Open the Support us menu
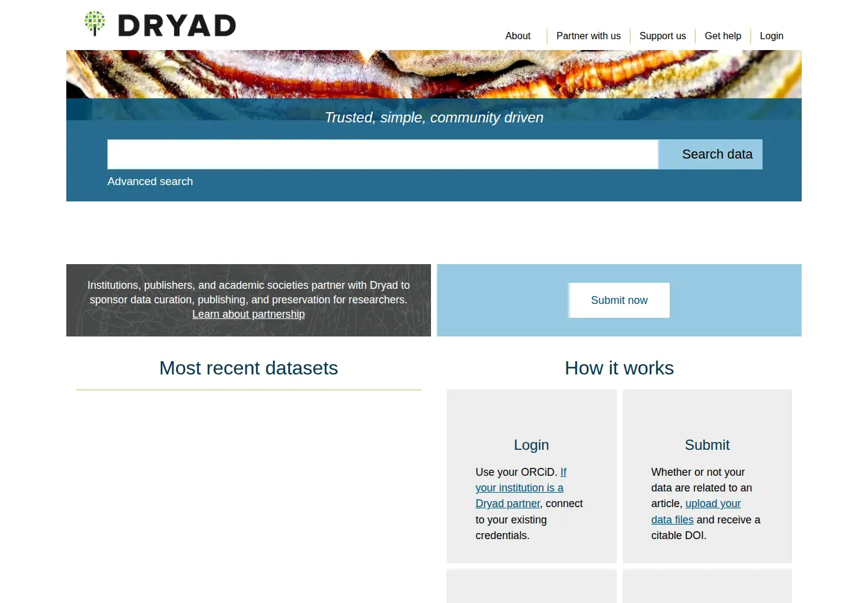 pyautogui.click(x=662, y=36)
